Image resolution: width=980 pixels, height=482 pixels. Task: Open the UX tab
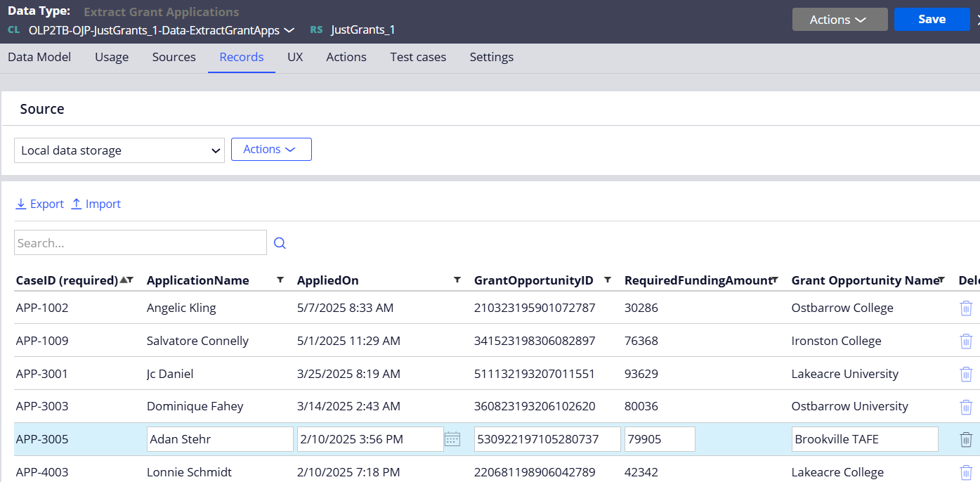295,57
